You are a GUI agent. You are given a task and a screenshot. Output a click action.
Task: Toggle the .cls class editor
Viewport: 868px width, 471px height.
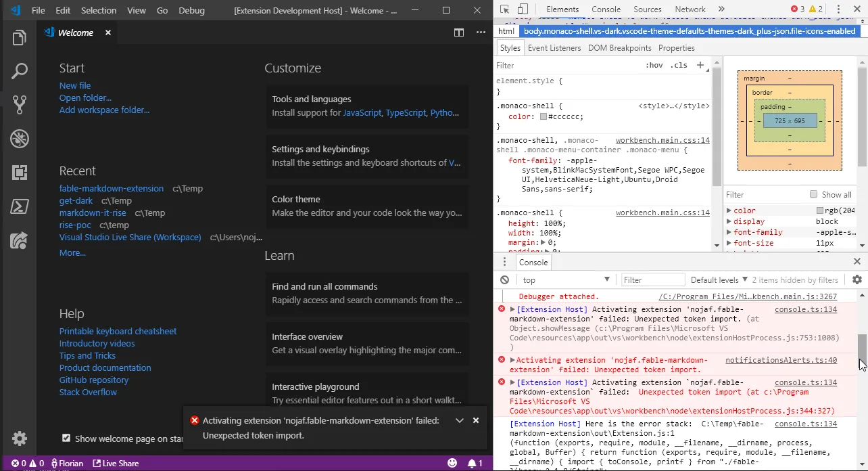coord(678,66)
